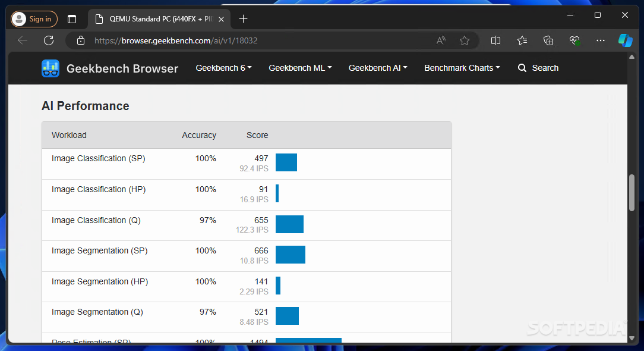Open split screen view
644x351 pixels.
click(495, 40)
